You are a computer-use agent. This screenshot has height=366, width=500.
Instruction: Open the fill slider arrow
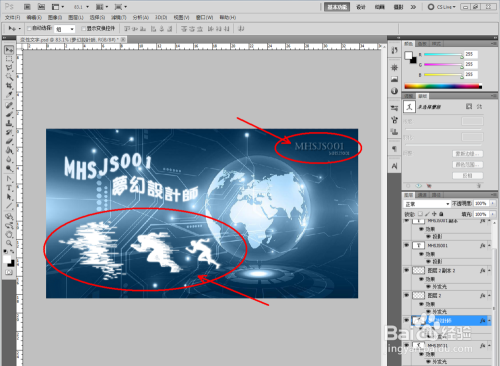[x=493, y=214]
